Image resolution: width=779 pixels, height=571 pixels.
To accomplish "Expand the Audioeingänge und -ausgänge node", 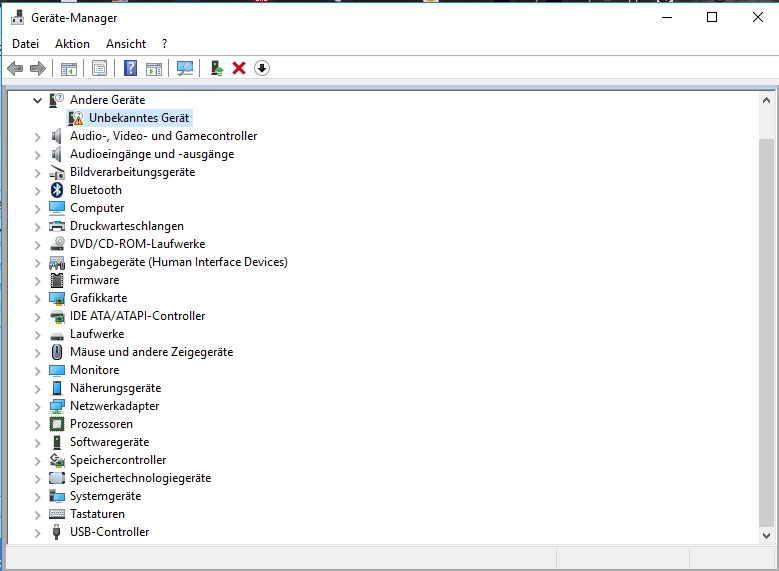I will point(37,155).
